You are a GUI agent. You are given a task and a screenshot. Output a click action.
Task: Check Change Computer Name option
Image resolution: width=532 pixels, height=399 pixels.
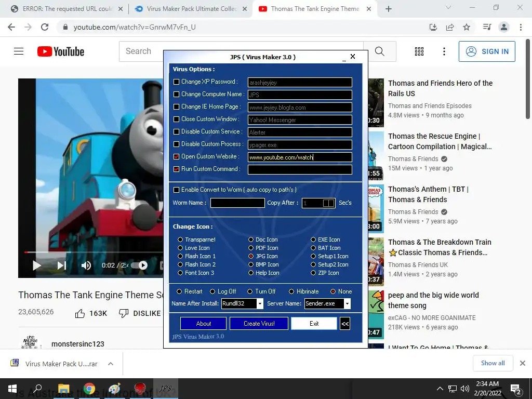point(177,95)
